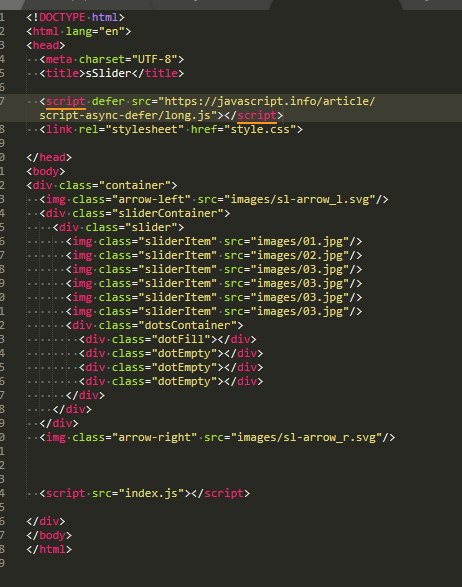Image resolution: width=462 pixels, height=587 pixels.
Task: Click the "dotsContainer" class value
Action: click(188, 325)
